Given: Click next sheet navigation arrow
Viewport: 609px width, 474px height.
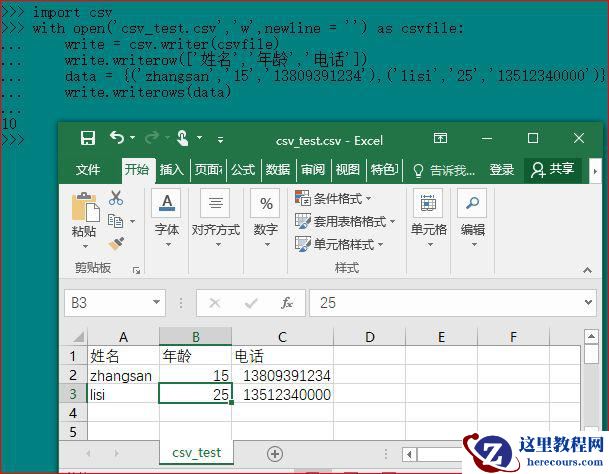Looking at the screenshot, I should pyautogui.click(x=117, y=453).
